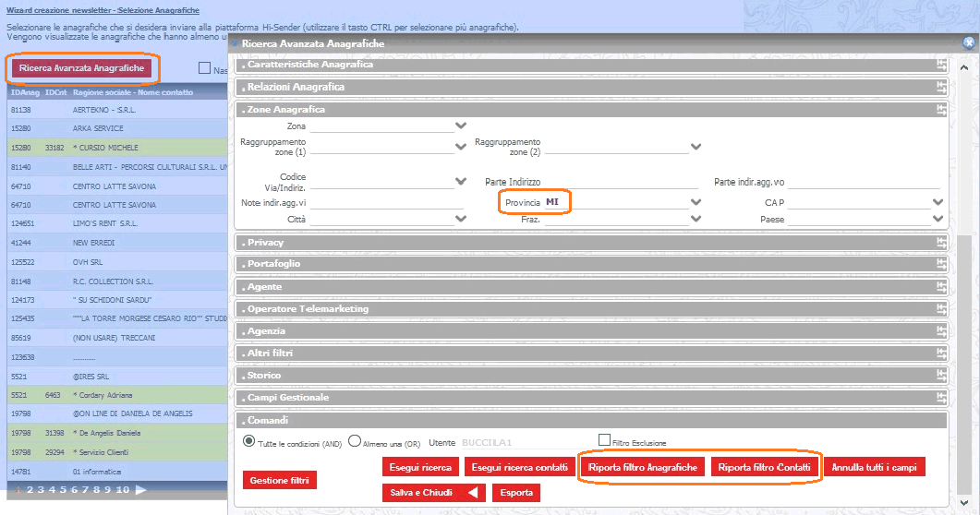The width and height of the screenshot is (980, 515).
Task: Select the * Cordary Adriana contact row
Action: pos(117,395)
